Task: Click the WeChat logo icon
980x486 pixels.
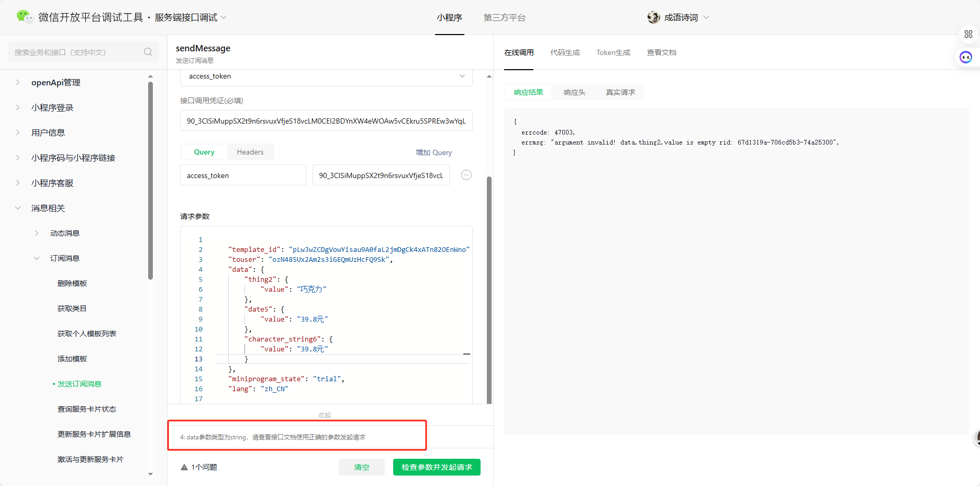Action: click(x=24, y=17)
